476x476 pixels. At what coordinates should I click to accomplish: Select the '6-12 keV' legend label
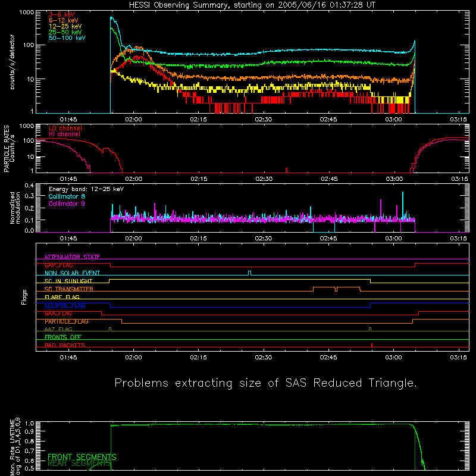coord(64,20)
